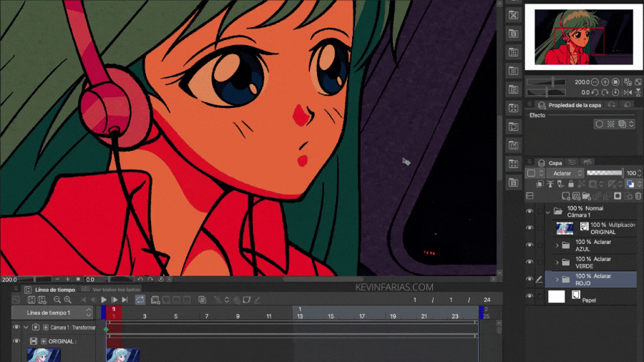Hide the VERDE folder layer
Screen dimensions: 644x362
[x=530, y=263]
